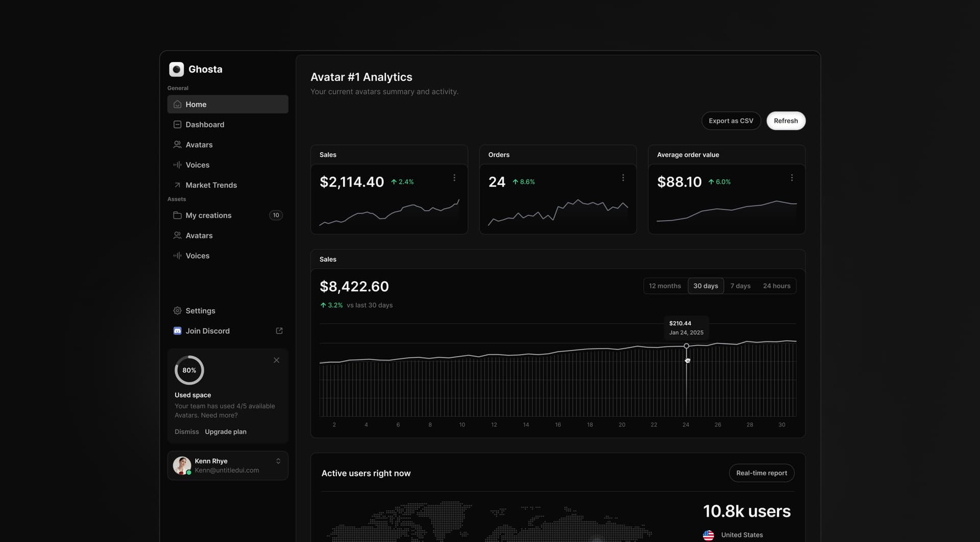Click the Ghosta logo icon
The width and height of the screenshot is (980, 542).
(x=176, y=69)
